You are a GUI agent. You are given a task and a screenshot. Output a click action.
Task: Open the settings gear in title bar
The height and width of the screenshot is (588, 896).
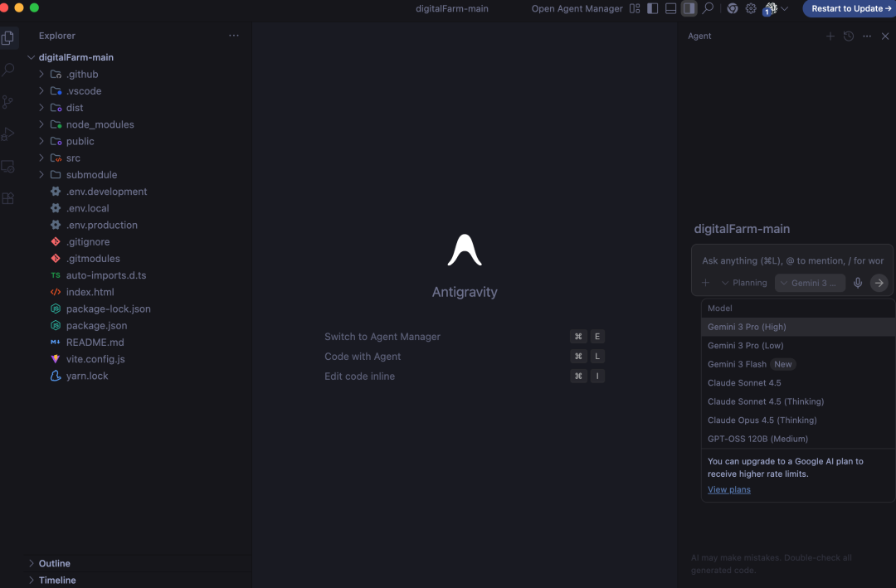[751, 8]
